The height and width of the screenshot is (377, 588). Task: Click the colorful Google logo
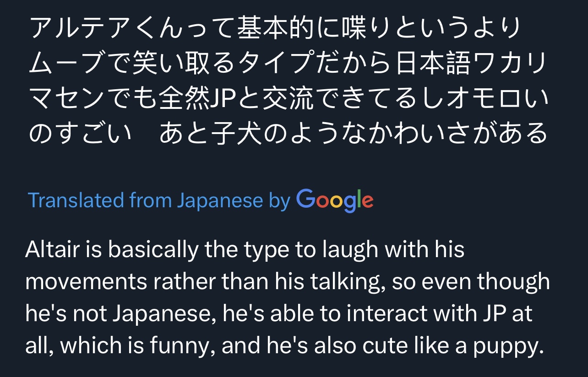(x=335, y=200)
